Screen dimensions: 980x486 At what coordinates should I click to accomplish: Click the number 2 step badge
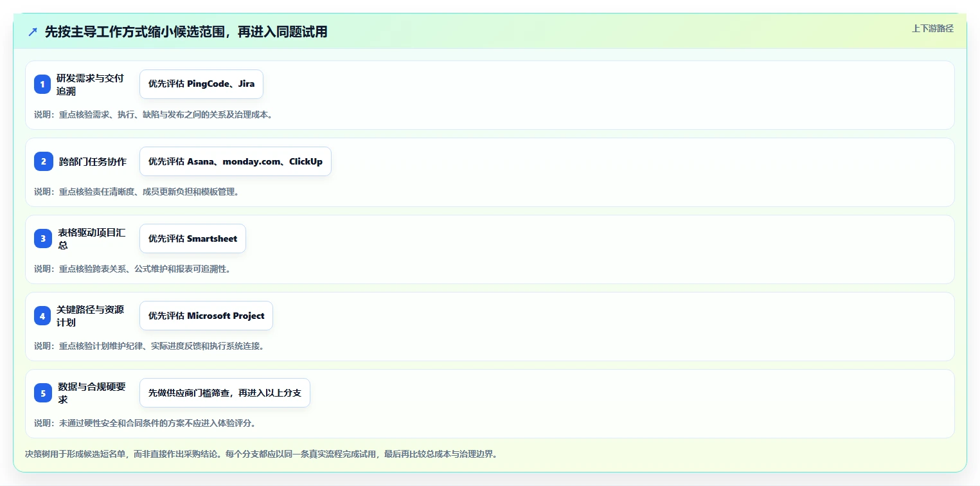[43, 161]
